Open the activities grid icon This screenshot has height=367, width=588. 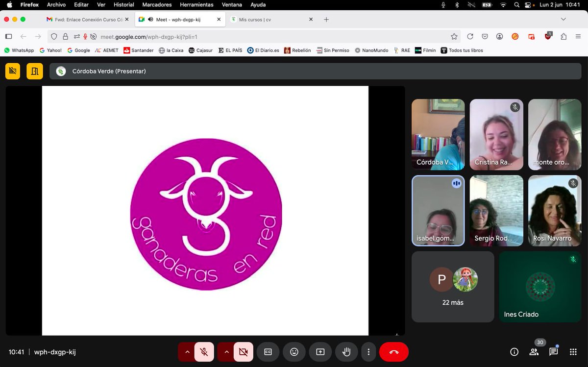point(573,352)
